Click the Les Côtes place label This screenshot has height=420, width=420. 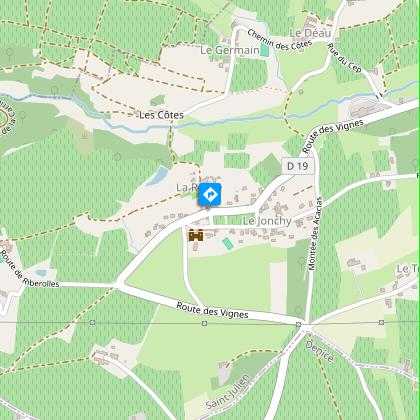point(161,115)
